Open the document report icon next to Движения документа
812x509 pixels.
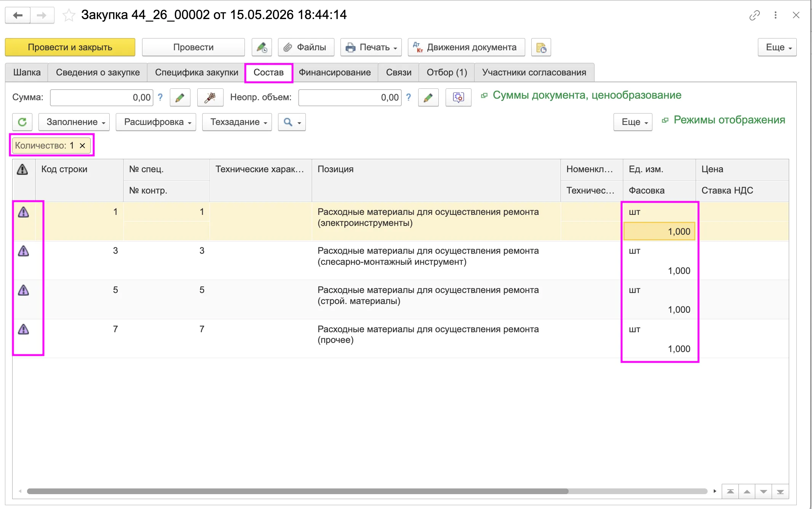pos(541,47)
